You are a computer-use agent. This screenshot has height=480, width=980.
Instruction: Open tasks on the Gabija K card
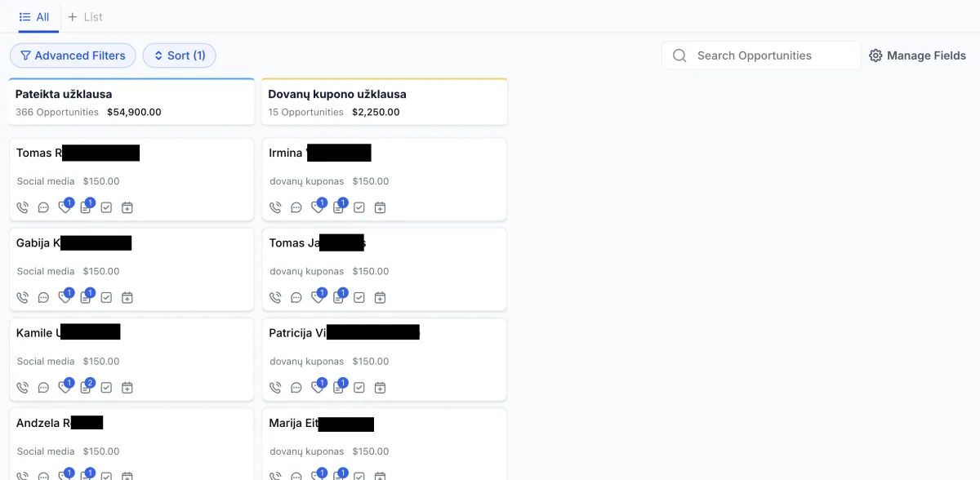pyautogui.click(x=106, y=297)
